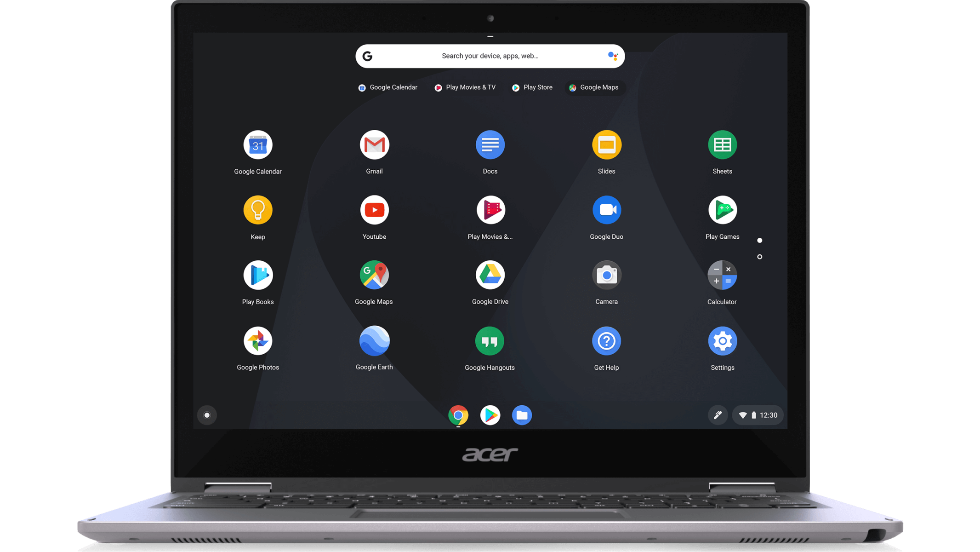This screenshot has height=552, width=980.
Task: Open Play Store from taskbar
Action: [490, 414]
